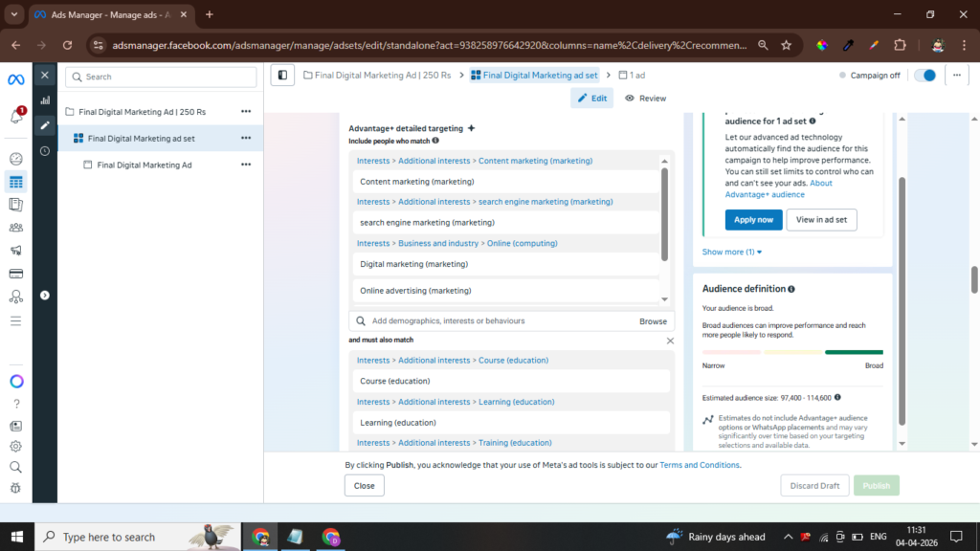Open the Terms and Conditions link
This screenshot has height=551, width=980.
click(699, 465)
